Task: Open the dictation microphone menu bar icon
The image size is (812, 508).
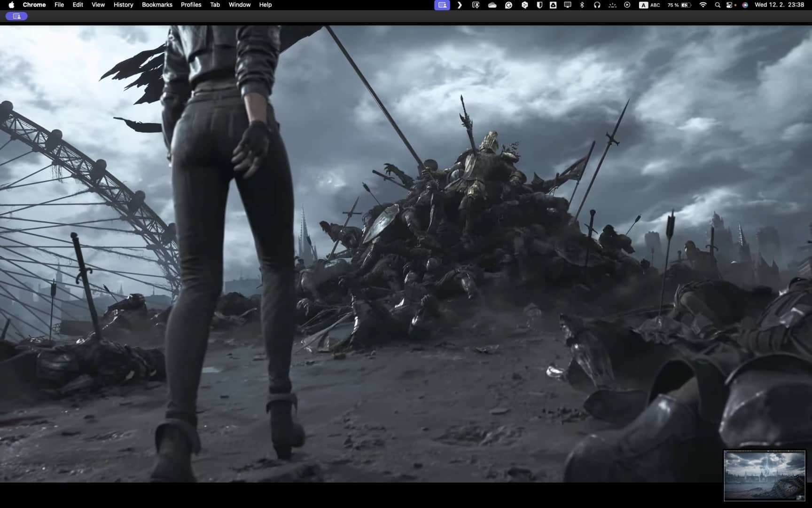Action: coord(476,5)
